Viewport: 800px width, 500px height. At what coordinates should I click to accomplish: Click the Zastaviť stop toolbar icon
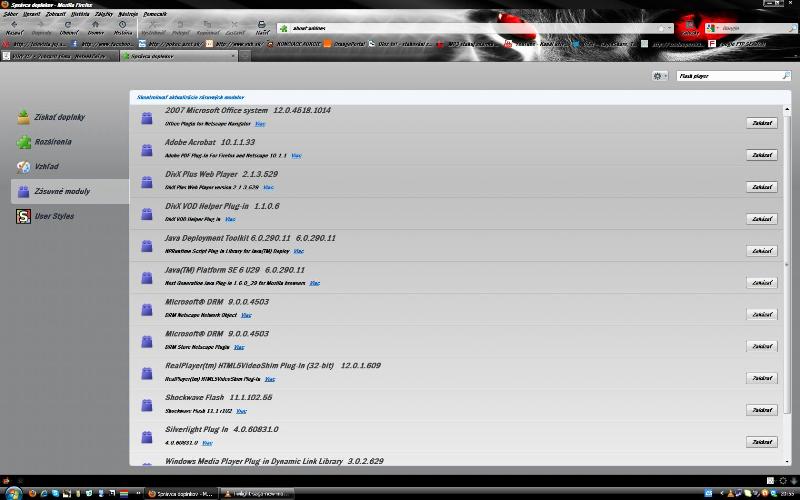click(x=235, y=24)
